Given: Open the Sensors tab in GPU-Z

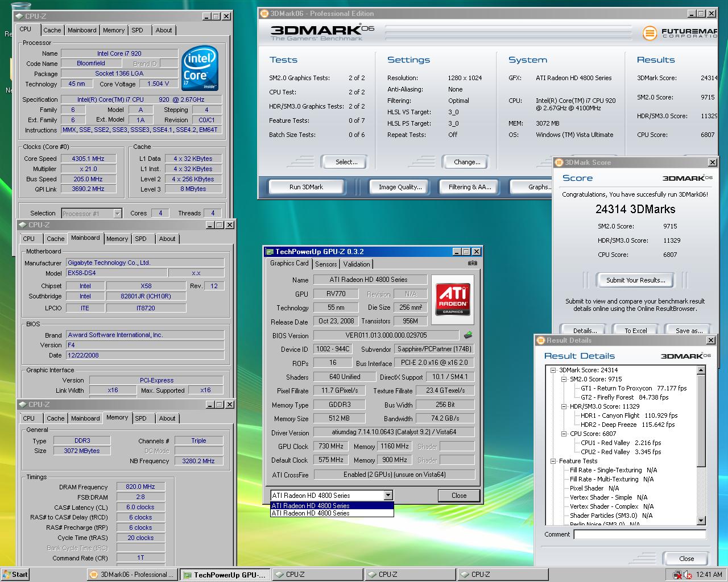Looking at the screenshot, I should pos(326,264).
